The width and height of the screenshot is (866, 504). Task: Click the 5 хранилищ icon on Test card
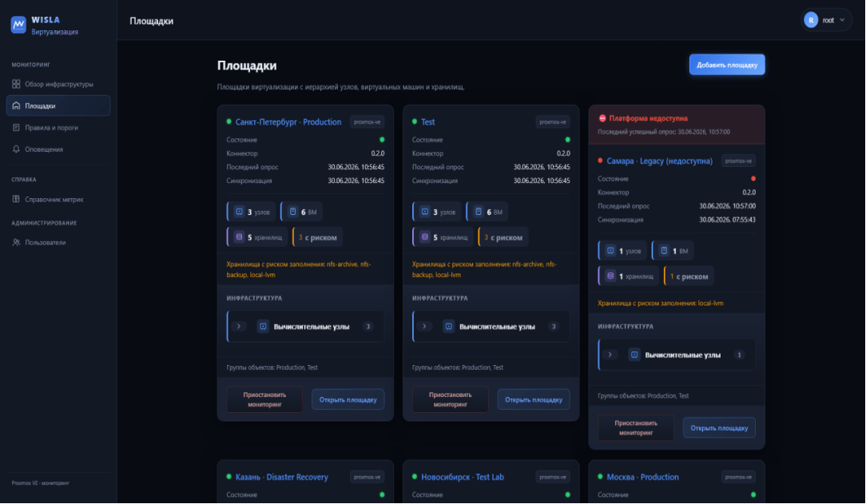click(425, 236)
